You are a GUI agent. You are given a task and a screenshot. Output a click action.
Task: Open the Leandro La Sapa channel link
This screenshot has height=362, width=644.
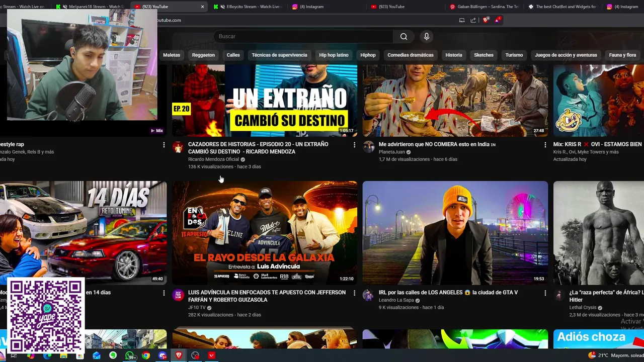point(396,300)
